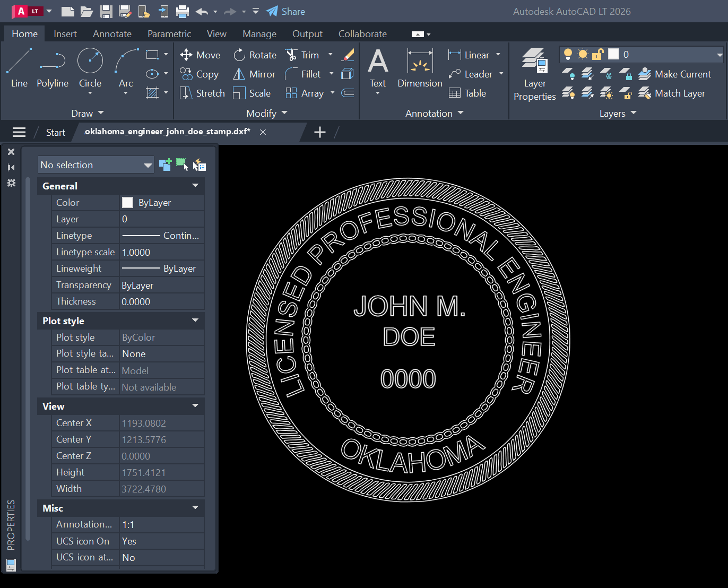Go to the Start tab
The width and height of the screenshot is (728, 588).
(55, 132)
